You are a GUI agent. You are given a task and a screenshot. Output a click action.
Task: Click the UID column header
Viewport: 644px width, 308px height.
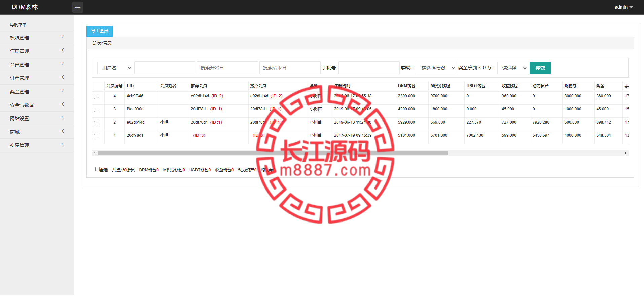(x=130, y=86)
